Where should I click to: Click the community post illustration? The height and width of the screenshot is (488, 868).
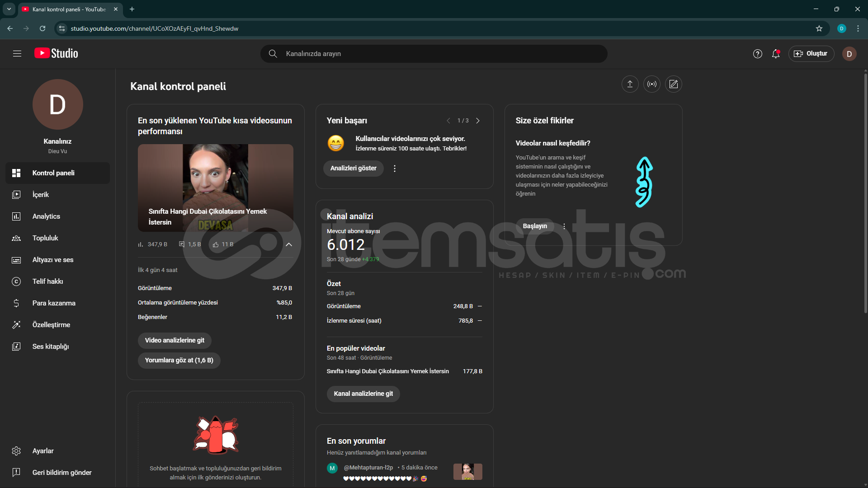pyautogui.click(x=216, y=435)
